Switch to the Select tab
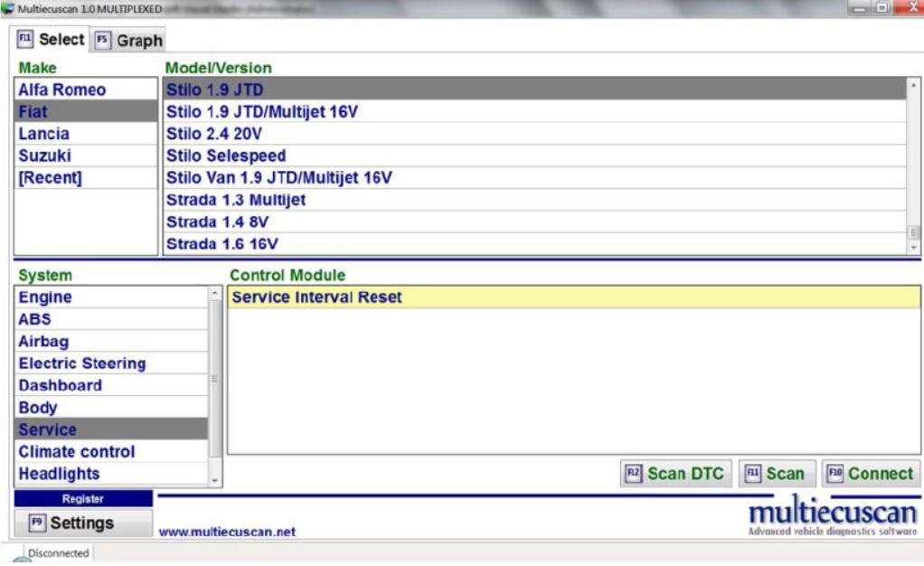This screenshot has height=566, width=924. click(x=51, y=40)
